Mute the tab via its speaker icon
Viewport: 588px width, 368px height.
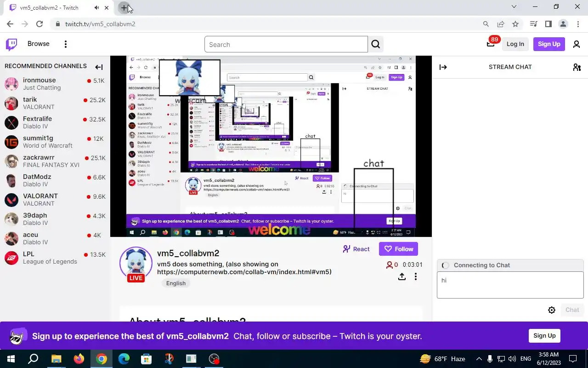(97, 8)
